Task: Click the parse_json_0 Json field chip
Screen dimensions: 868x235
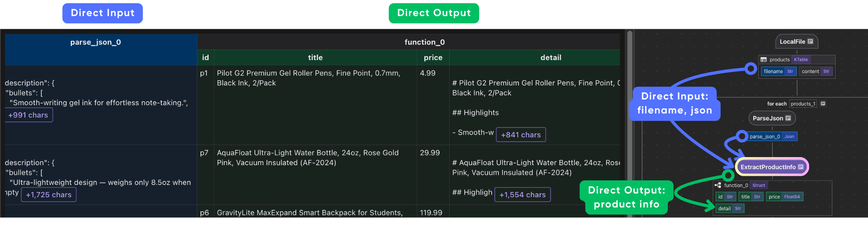Action: pyautogui.click(x=771, y=136)
